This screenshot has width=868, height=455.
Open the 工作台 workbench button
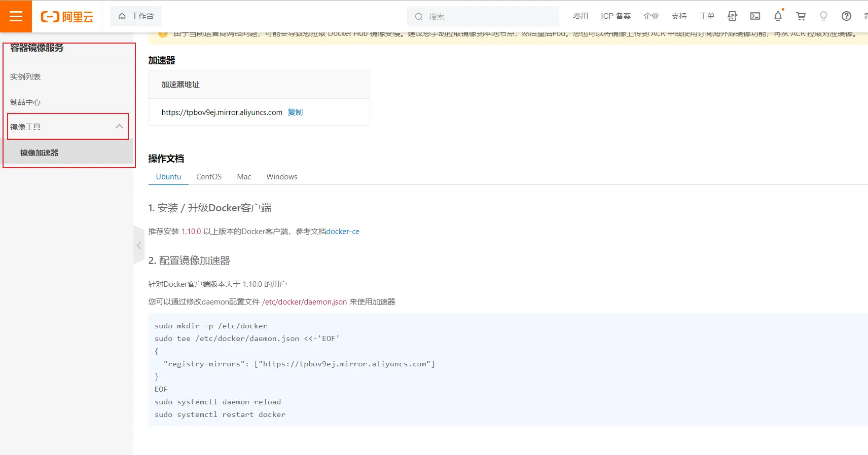click(136, 16)
